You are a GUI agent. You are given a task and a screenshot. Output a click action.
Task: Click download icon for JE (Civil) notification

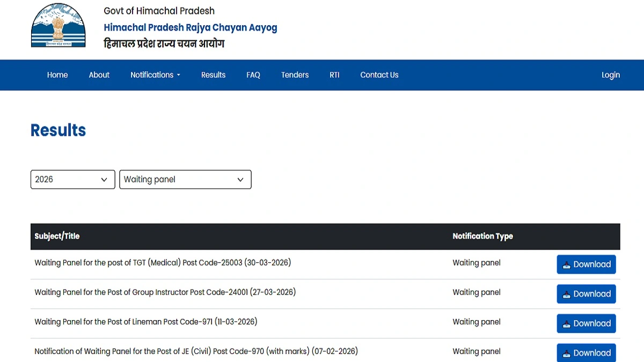[566, 353]
